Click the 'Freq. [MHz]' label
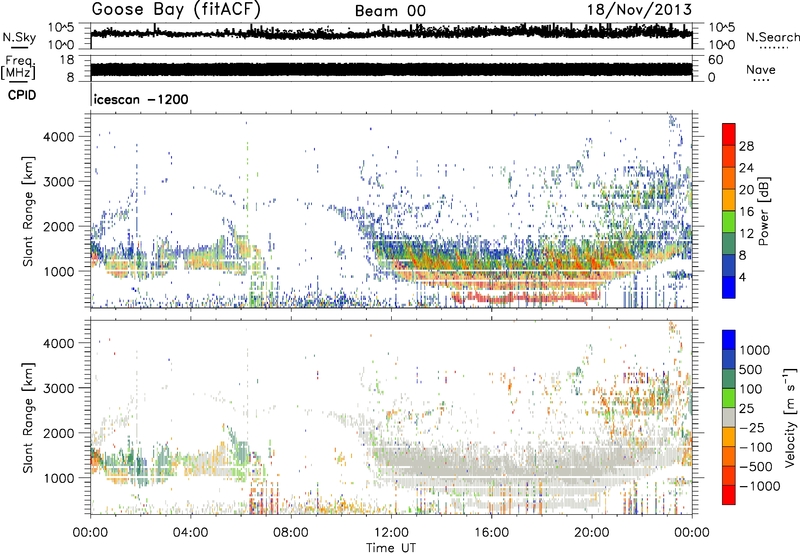Viewport: 800px width, 554px height. tap(19, 67)
